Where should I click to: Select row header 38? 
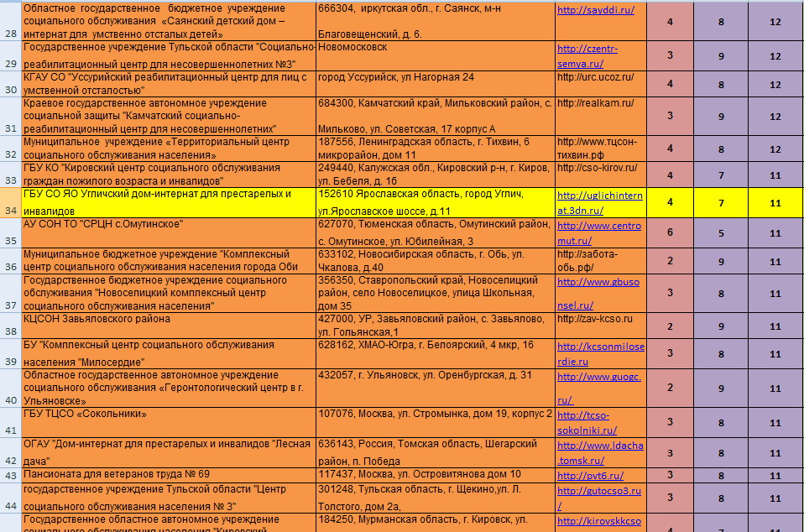click(x=10, y=326)
